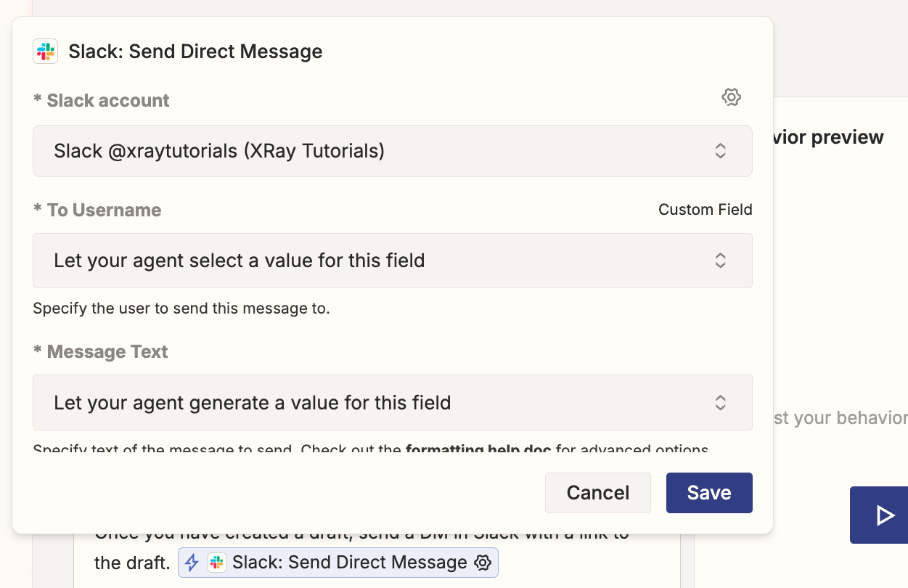The image size is (908, 588).
Task: Click lightning bolt icon on action chip
Action: click(192, 563)
